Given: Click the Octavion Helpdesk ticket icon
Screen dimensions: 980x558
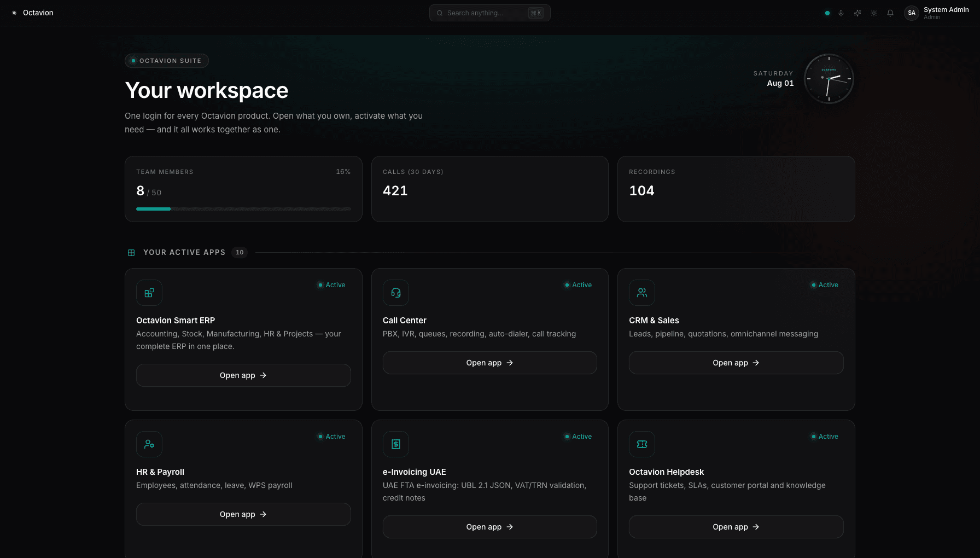Looking at the screenshot, I should pyautogui.click(x=642, y=444).
